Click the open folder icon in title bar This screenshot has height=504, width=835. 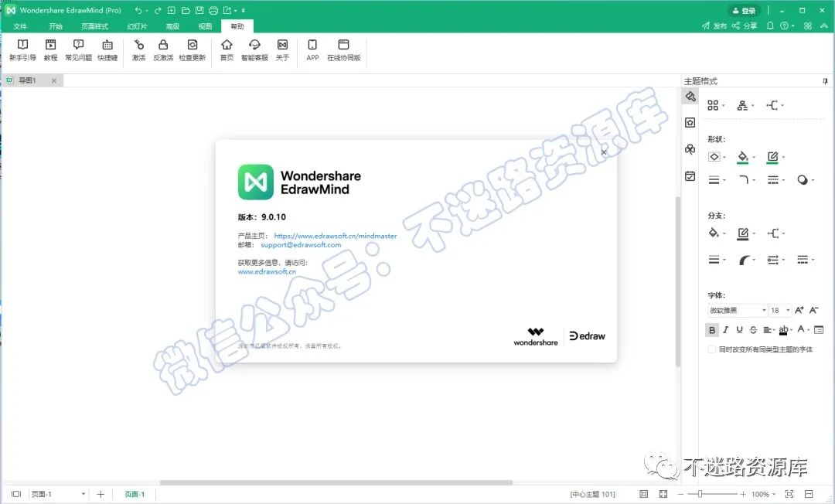pos(186,10)
